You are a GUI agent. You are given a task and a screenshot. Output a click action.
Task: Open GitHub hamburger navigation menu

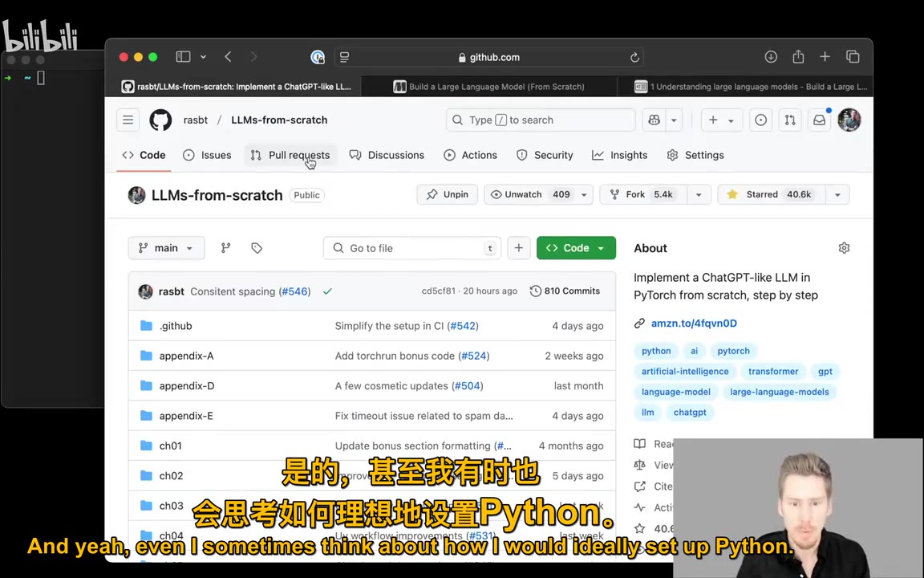(x=128, y=120)
